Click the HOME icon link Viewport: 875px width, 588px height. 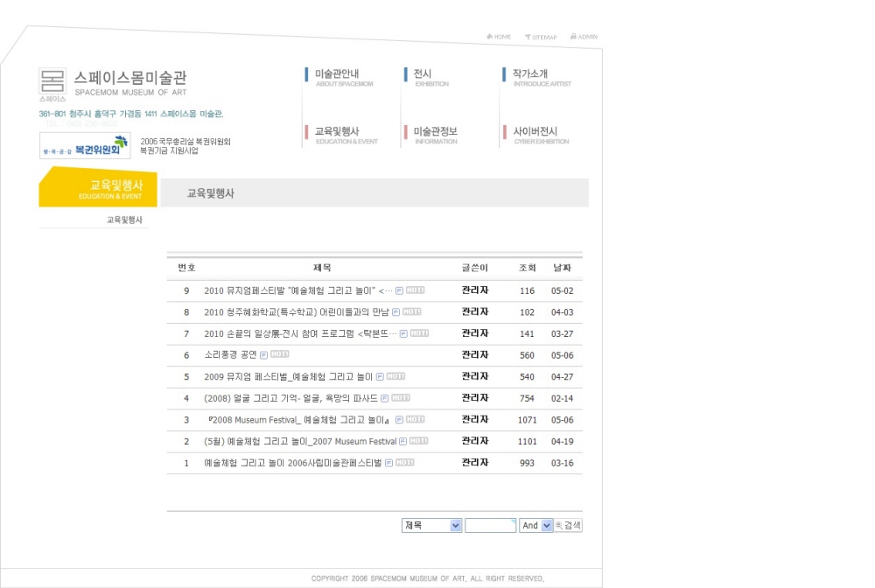499,37
